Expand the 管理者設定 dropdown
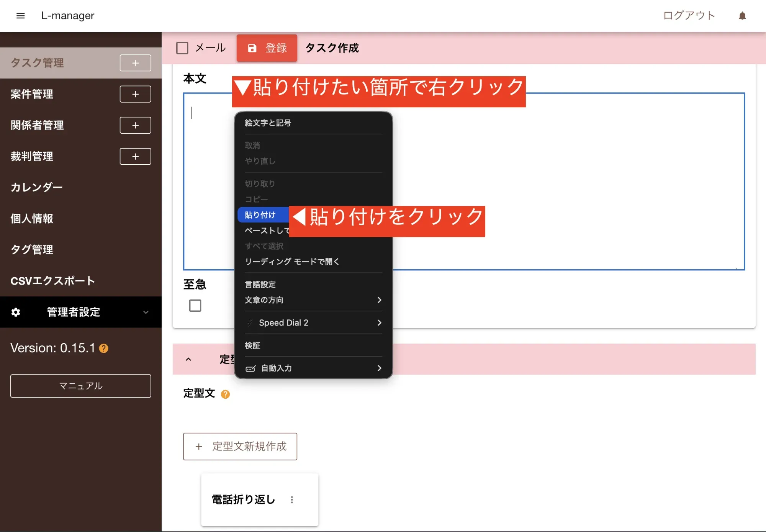The image size is (766, 532). coord(146,312)
